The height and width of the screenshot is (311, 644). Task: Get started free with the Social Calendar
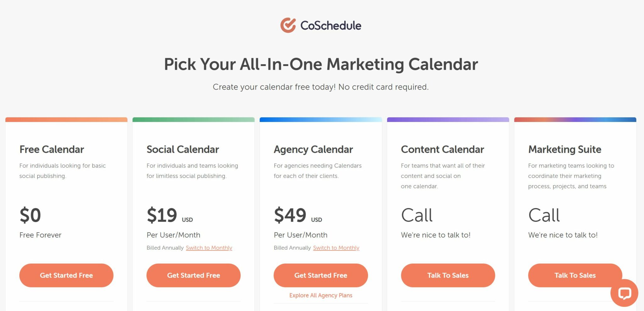coord(193,275)
